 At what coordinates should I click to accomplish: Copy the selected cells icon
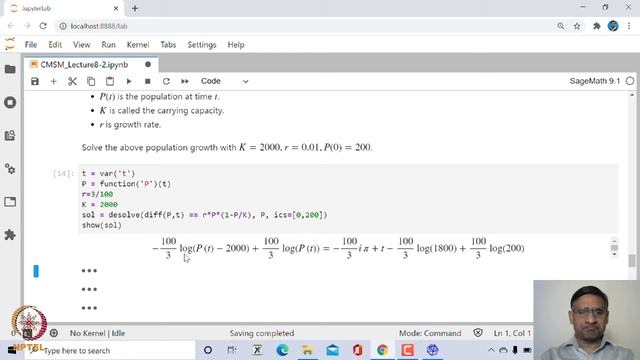[91, 81]
